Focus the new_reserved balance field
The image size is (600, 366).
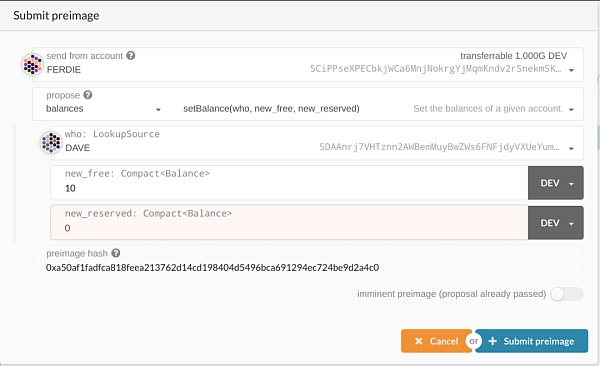pyautogui.click(x=289, y=223)
